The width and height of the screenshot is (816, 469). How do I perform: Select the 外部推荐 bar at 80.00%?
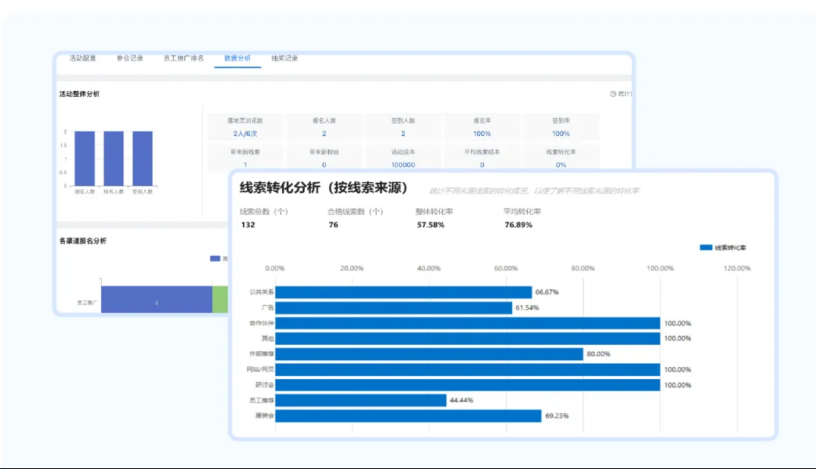pyautogui.click(x=429, y=354)
